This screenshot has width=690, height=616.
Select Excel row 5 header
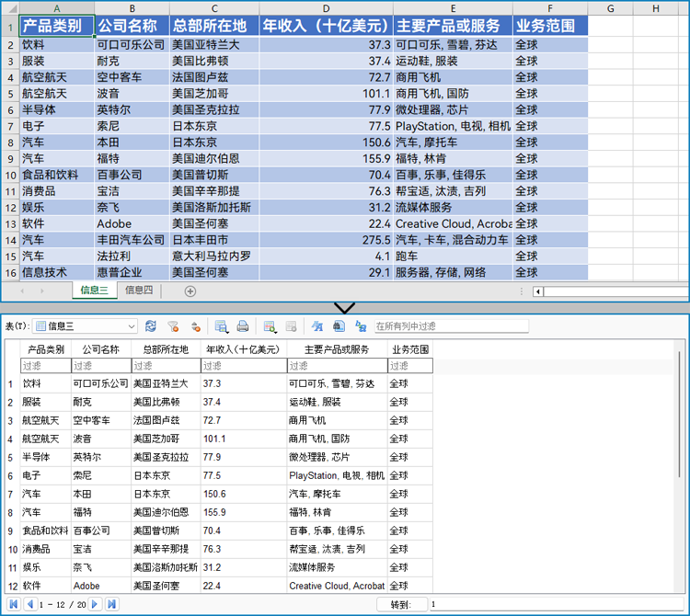(x=10, y=94)
